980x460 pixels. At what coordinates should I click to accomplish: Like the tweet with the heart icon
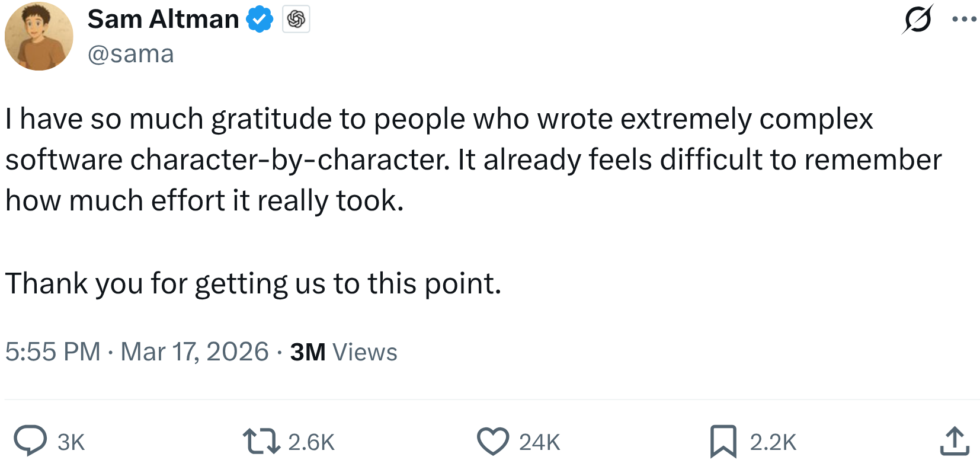pyautogui.click(x=493, y=442)
